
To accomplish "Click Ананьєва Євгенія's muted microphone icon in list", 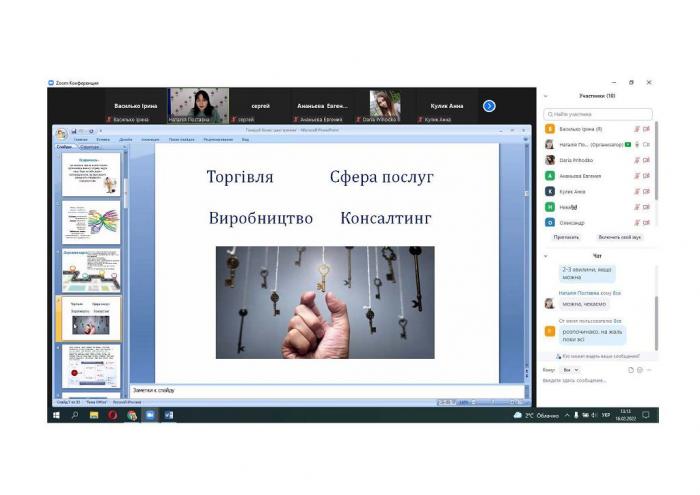I will 637,176.
